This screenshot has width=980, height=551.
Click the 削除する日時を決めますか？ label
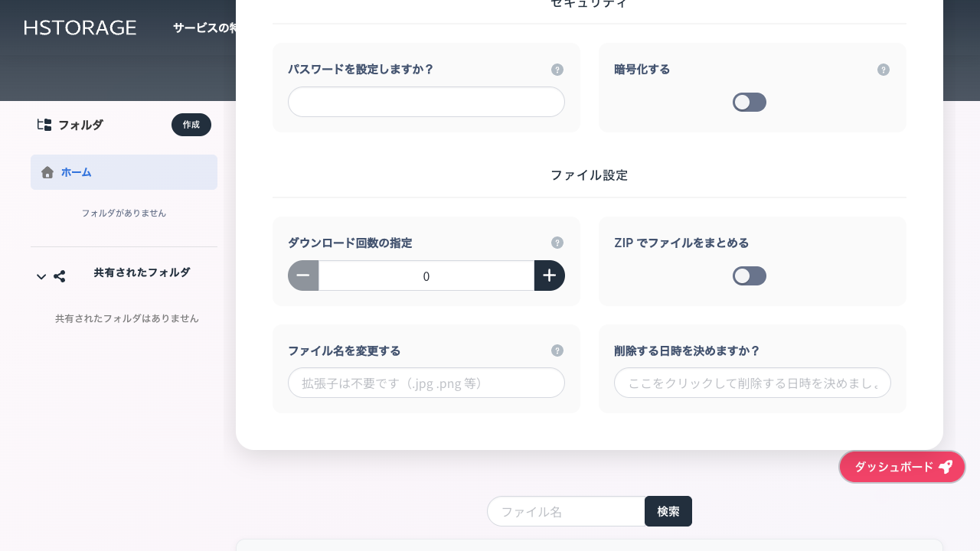tap(687, 350)
